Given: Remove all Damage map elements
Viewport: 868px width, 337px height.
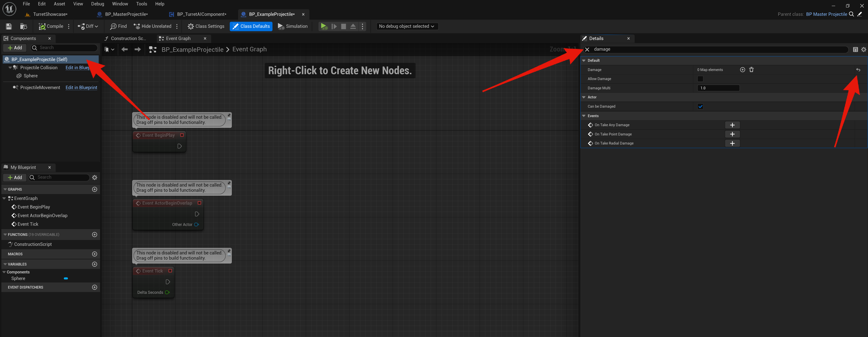Looking at the screenshot, I should (751, 70).
